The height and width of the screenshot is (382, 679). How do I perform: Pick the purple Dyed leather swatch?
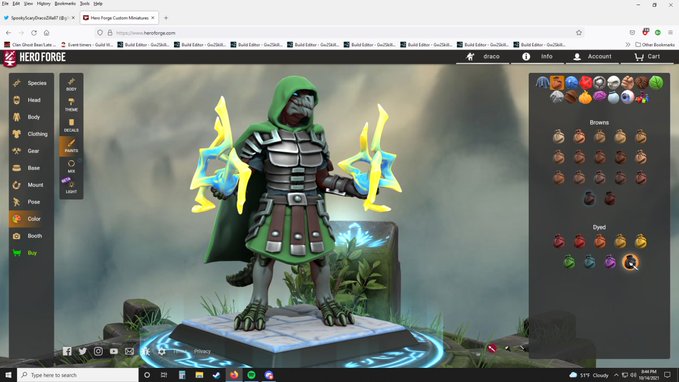[x=610, y=262]
